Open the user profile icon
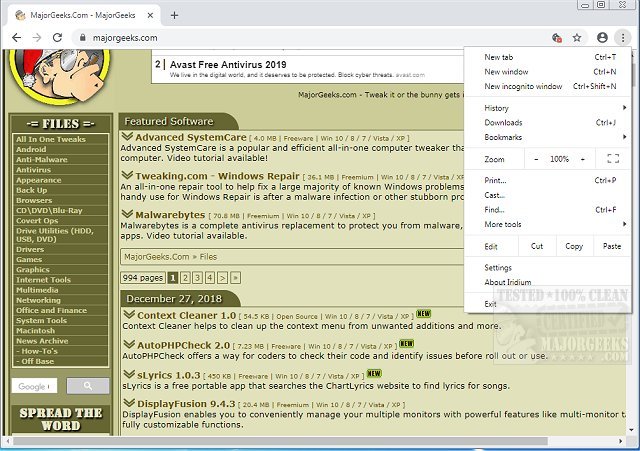Screen dimensions: 640x451 point(602,38)
